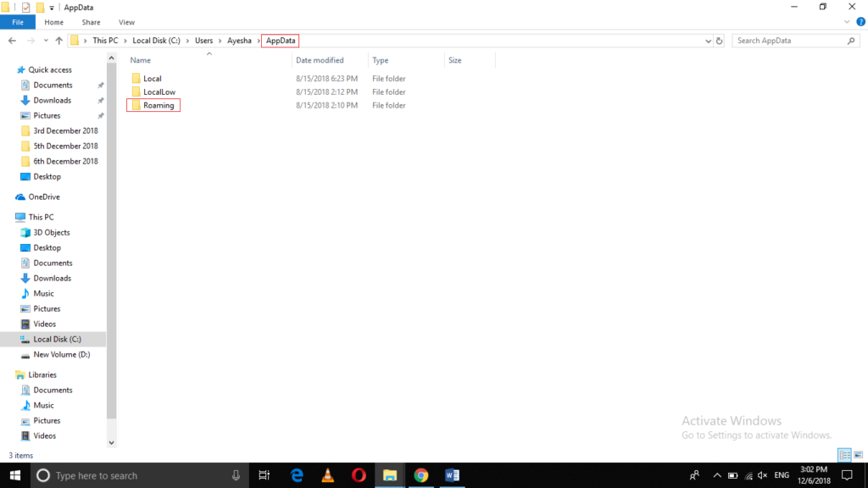Switch to large icons view

coord(858,455)
